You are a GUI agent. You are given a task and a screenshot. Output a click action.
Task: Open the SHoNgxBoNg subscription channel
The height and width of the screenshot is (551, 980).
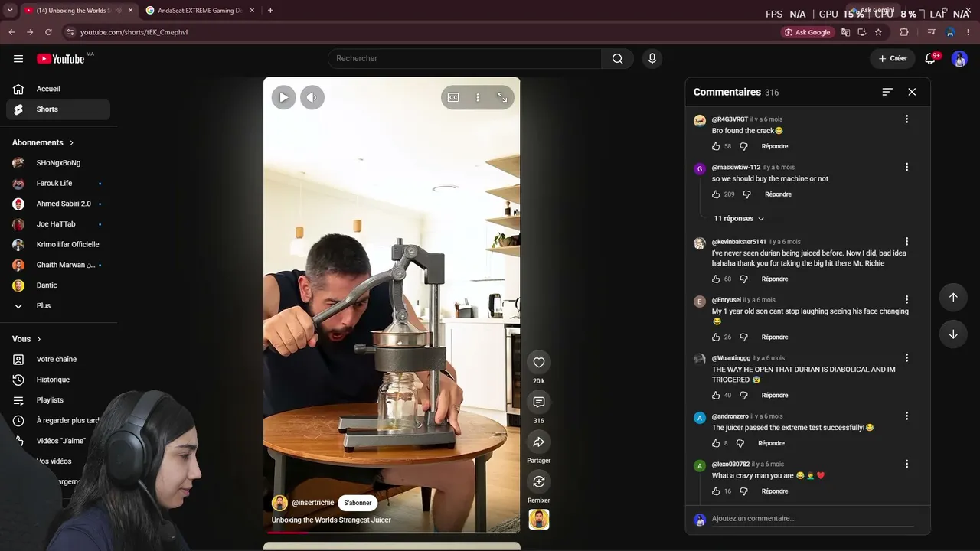point(58,163)
